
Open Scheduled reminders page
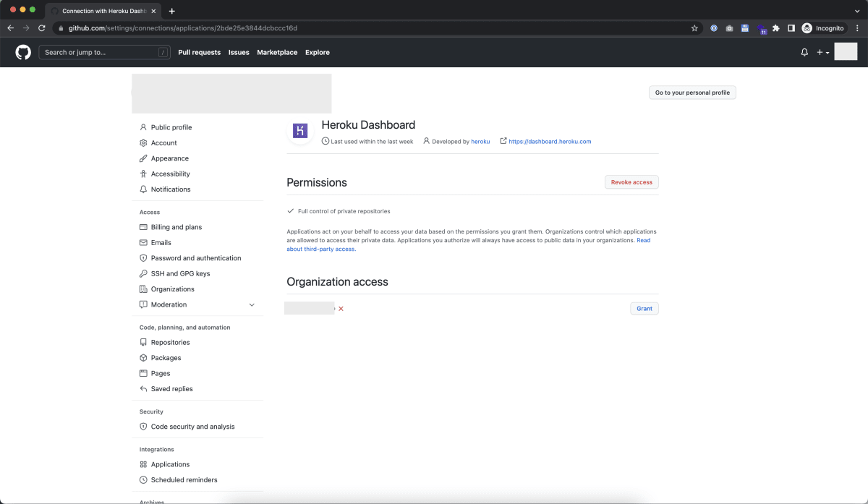tap(184, 480)
